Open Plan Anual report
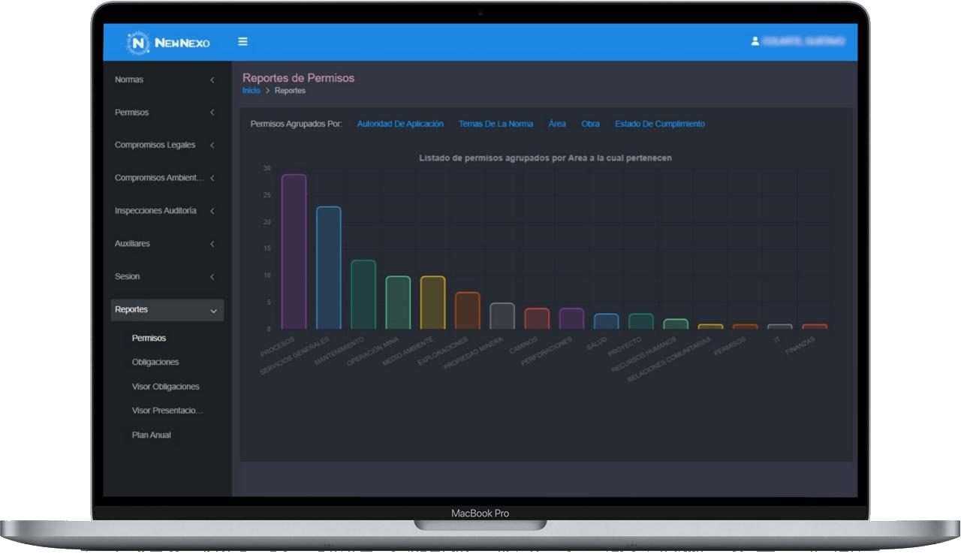Screen dimensions: 961x560 152,435
